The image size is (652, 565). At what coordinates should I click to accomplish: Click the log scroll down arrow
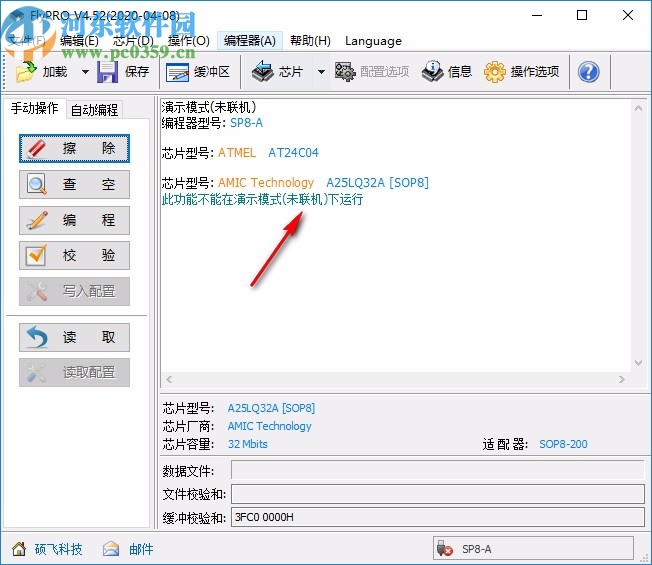click(x=638, y=363)
